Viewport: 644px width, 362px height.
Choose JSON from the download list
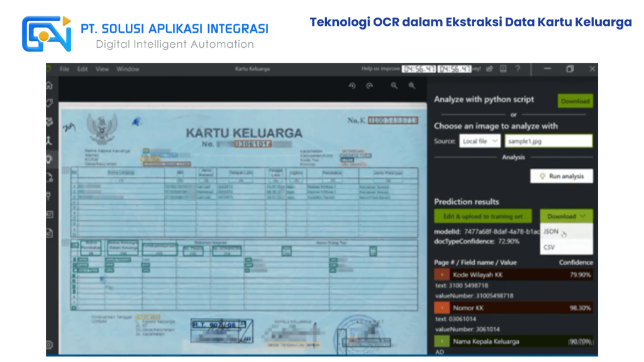pos(552,232)
